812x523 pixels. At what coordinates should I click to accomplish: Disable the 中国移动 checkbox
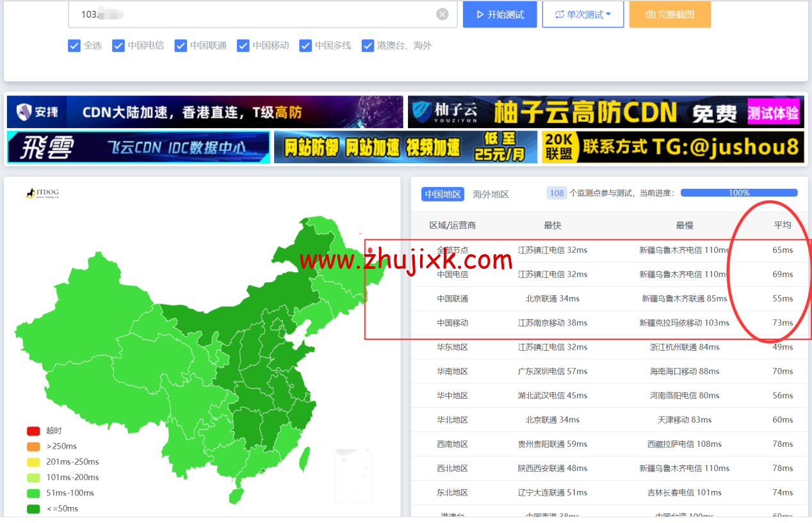pos(243,45)
